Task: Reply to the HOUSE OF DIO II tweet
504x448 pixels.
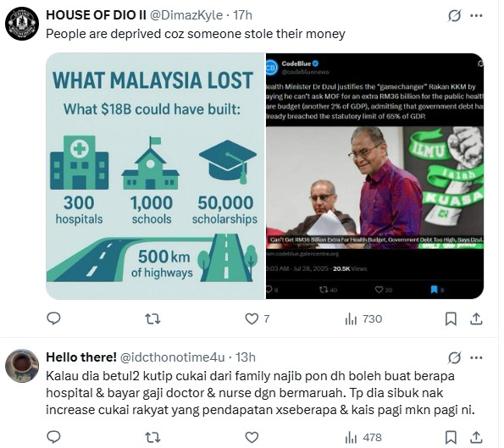Action: (x=53, y=318)
